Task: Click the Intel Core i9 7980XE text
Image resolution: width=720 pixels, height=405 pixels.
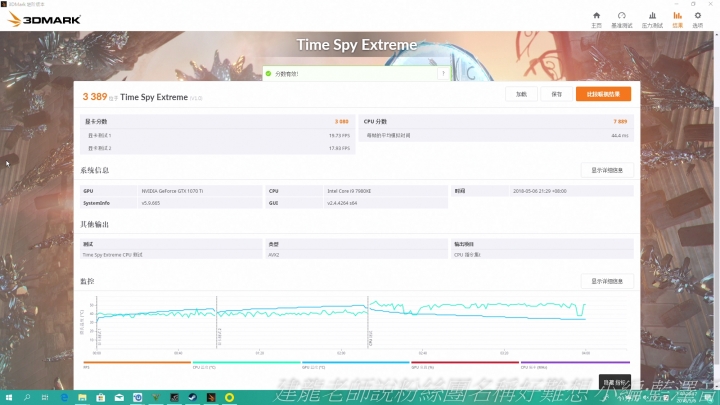Action: pyautogui.click(x=349, y=191)
